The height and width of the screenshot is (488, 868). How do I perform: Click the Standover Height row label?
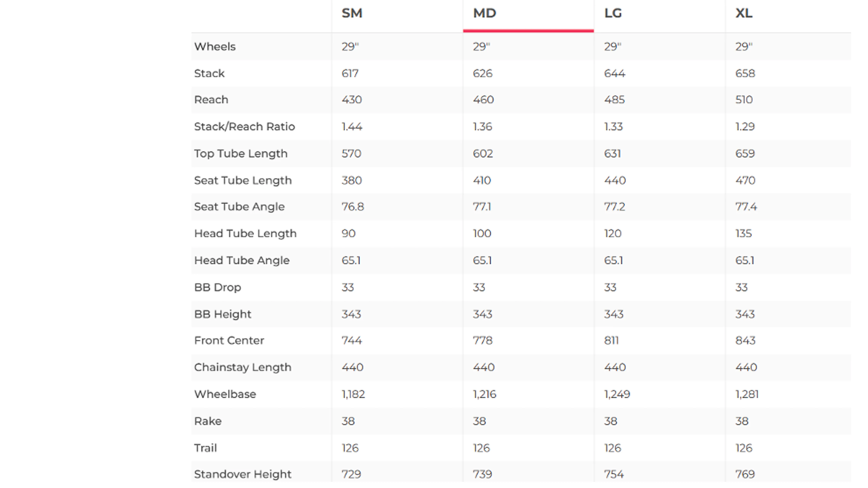point(243,474)
